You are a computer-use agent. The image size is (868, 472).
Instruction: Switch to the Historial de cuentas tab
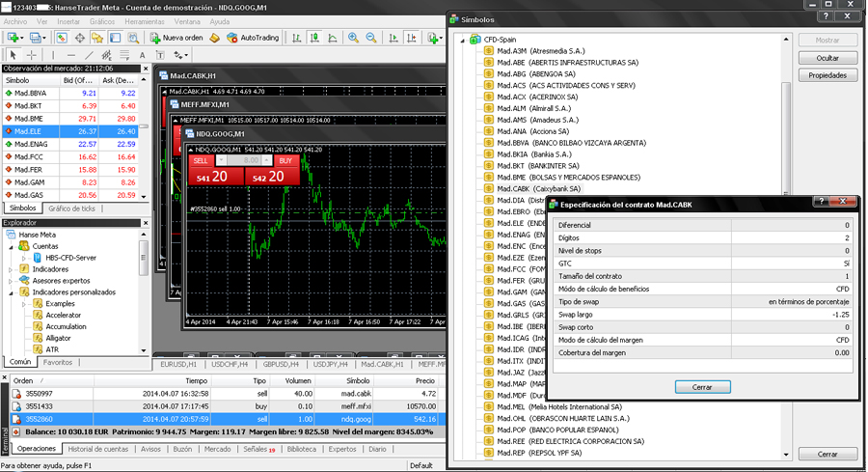[97, 449]
